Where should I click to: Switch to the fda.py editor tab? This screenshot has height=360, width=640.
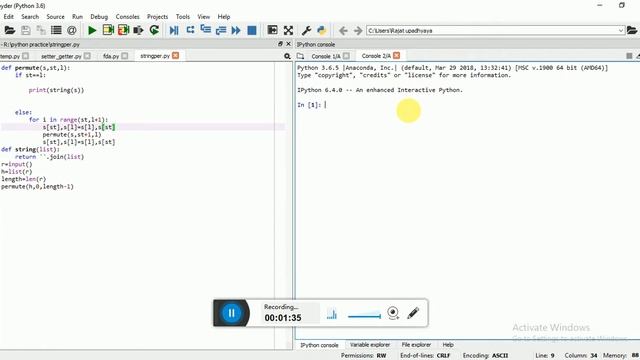click(111, 56)
